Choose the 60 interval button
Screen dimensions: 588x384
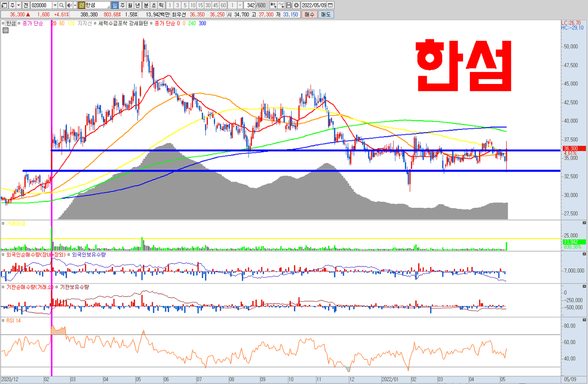(x=223, y=5)
